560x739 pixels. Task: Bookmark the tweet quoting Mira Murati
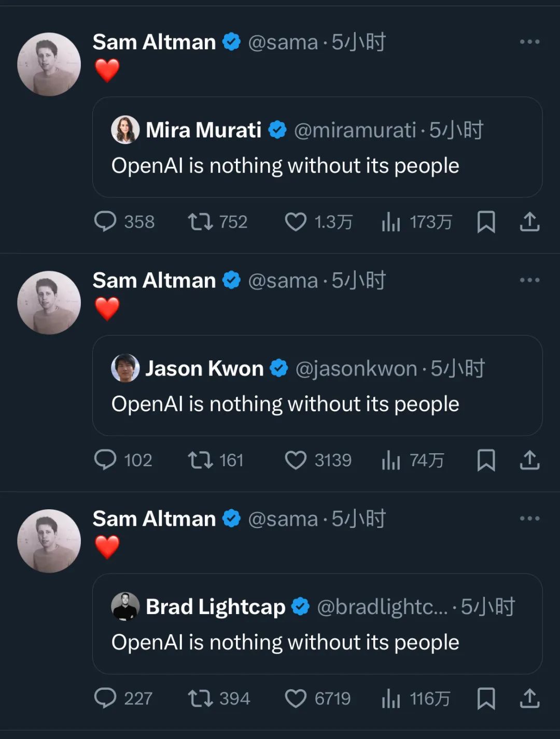[486, 222]
